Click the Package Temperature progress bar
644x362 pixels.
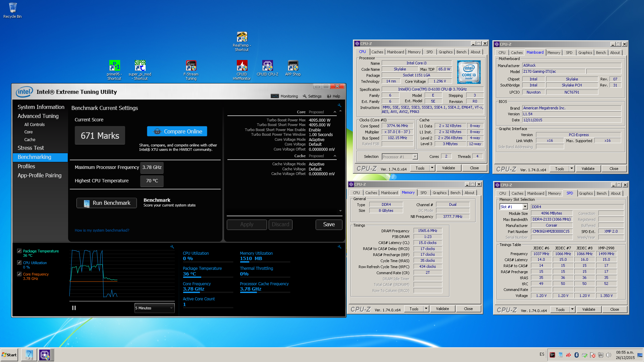[x=208, y=277]
